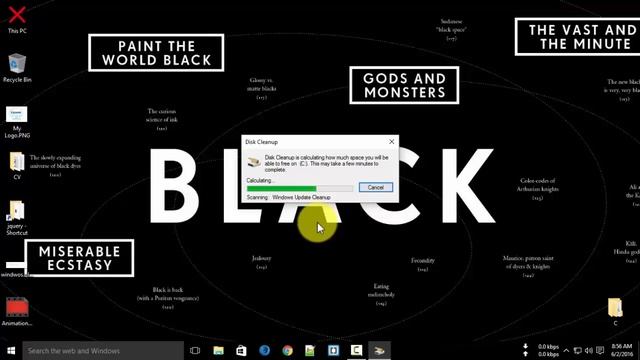Image resolution: width=640 pixels, height=360 pixels.
Task: Open the blue round browser taskbar icon
Action: click(x=264, y=351)
